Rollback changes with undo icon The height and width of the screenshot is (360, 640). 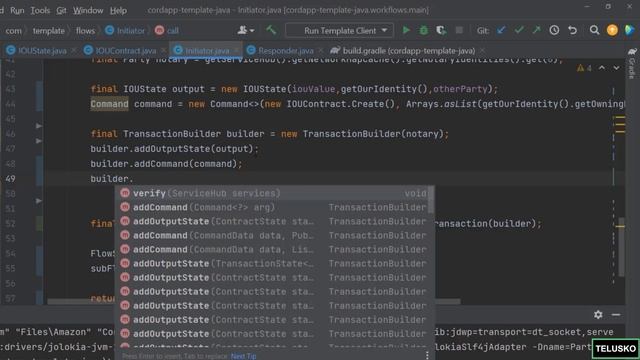click(572, 30)
